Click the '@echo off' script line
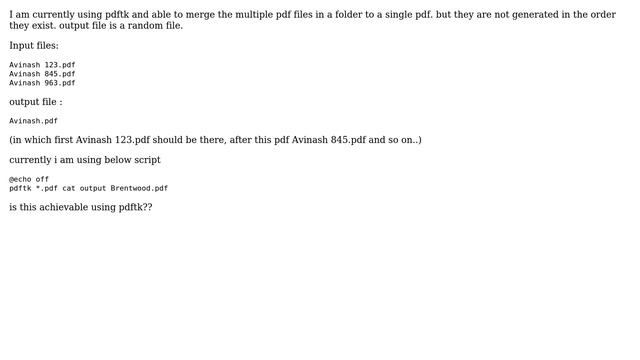Viewport: 640px width, 360px height. 29,179
